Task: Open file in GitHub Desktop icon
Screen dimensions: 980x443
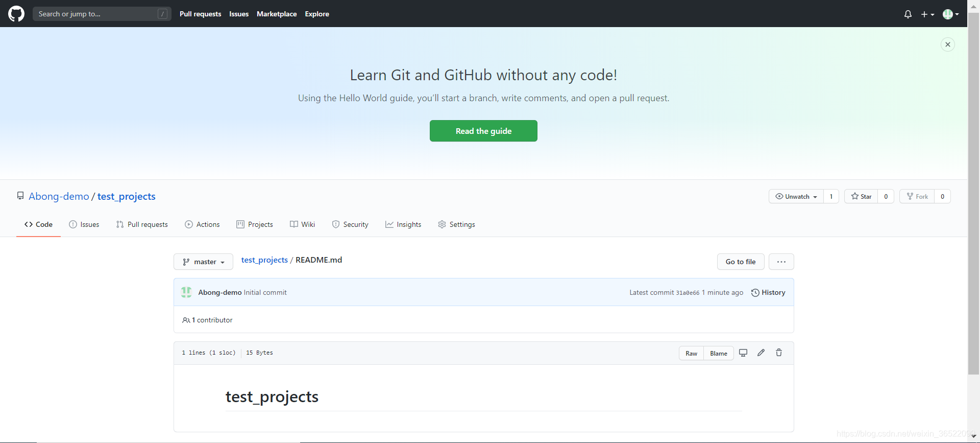Action: (743, 353)
